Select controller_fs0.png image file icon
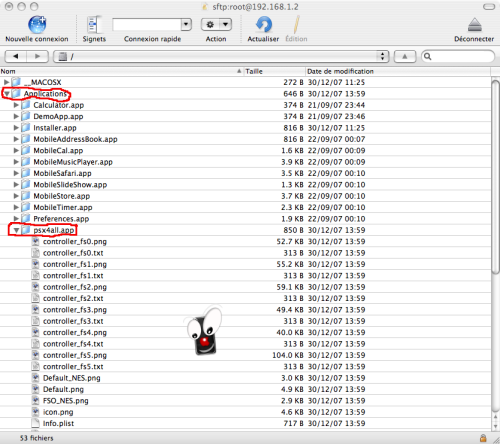 tap(35, 241)
